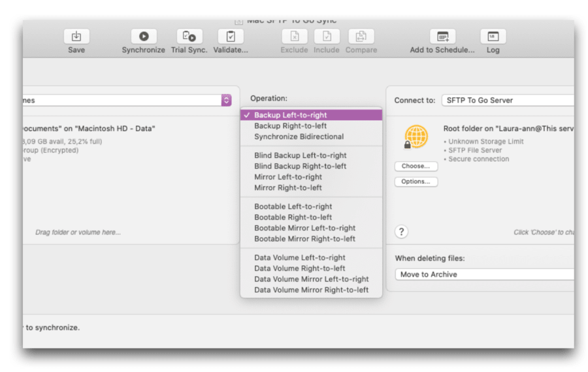This screenshot has width=588, height=372.
Task: Open the Move to Archive dropdown
Action: tap(485, 274)
